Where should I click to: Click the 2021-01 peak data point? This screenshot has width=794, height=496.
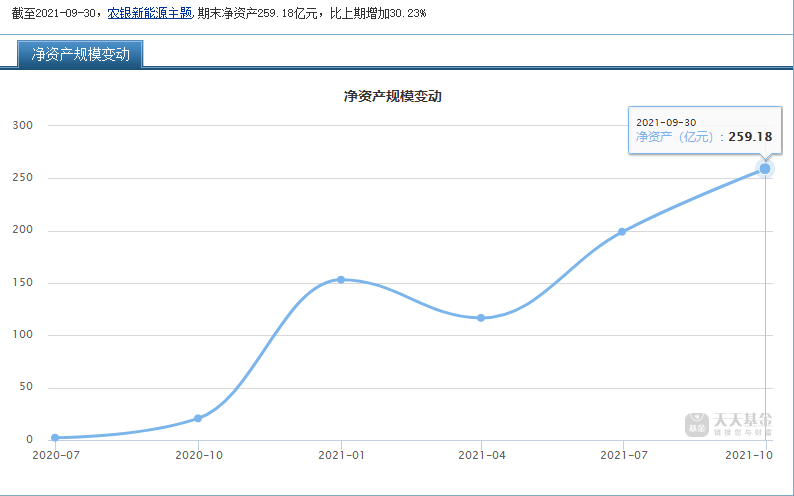tap(341, 279)
